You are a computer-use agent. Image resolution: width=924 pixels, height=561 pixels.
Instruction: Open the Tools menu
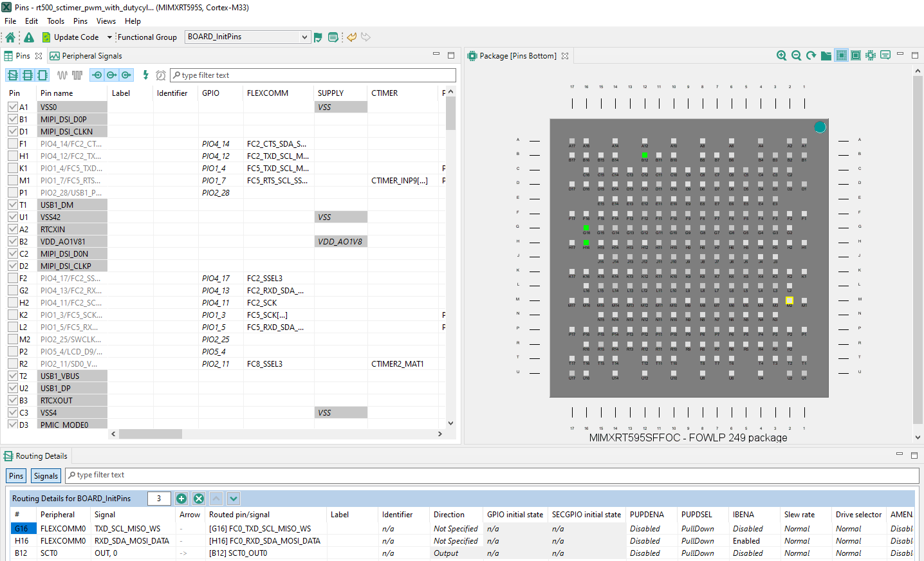(55, 21)
